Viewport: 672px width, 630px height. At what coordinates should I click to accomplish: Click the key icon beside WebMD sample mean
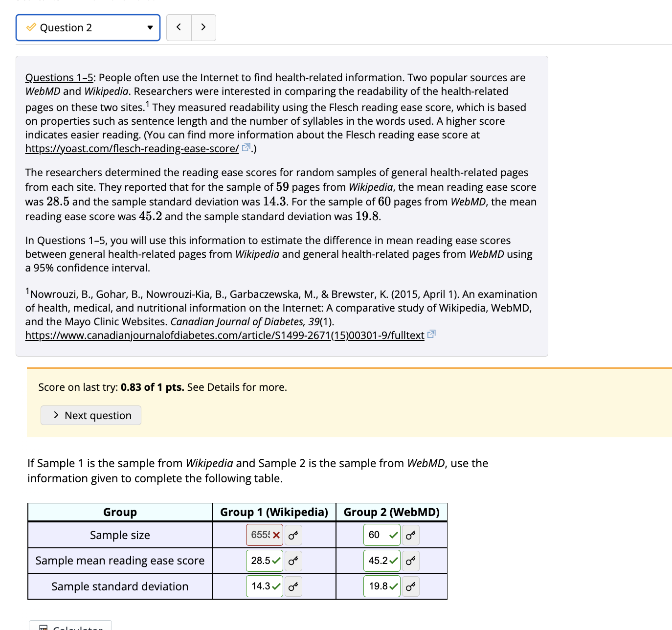(410, 561)
